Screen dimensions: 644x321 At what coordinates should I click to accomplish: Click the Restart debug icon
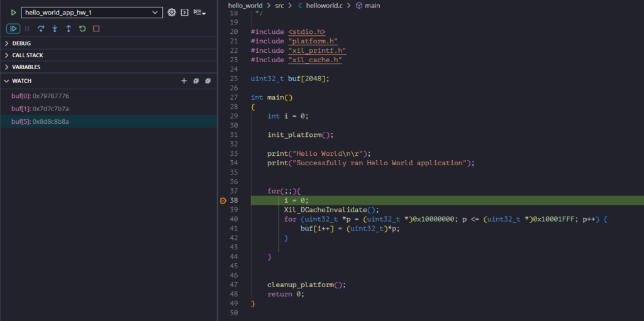82,28
